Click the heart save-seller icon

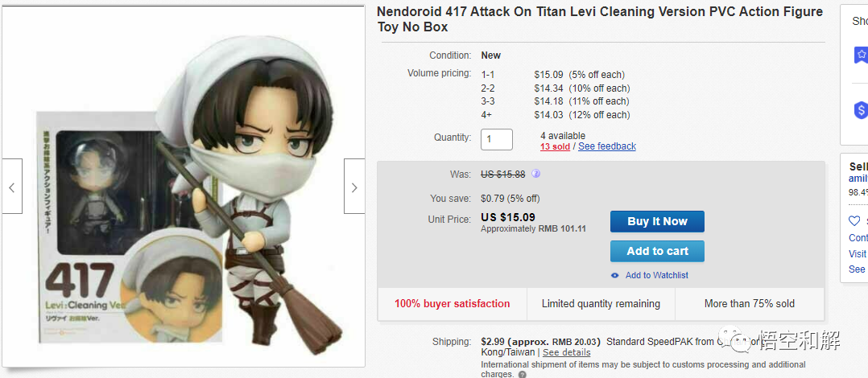[854, 221]
